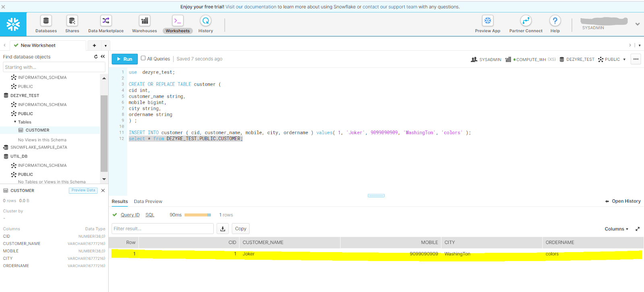
Task: Select the DEZYRE_TEST database in the tree
Action: (x=25, y=95)
